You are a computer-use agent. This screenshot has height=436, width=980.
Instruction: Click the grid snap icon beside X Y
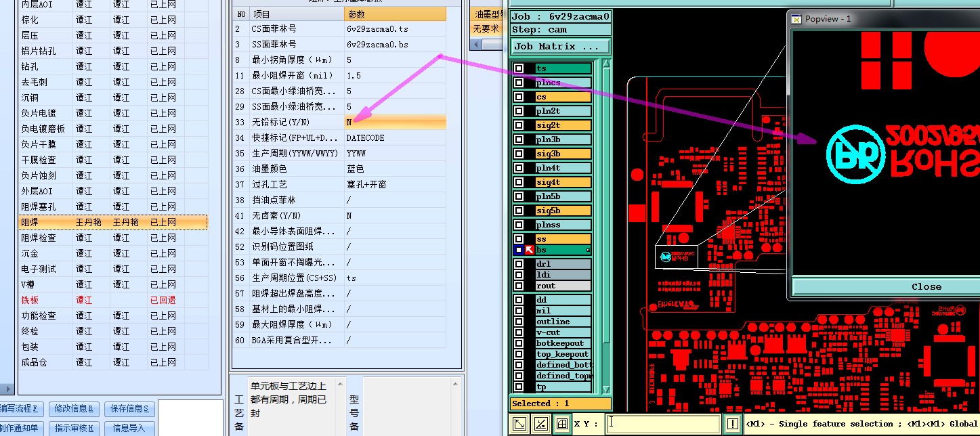561,424
